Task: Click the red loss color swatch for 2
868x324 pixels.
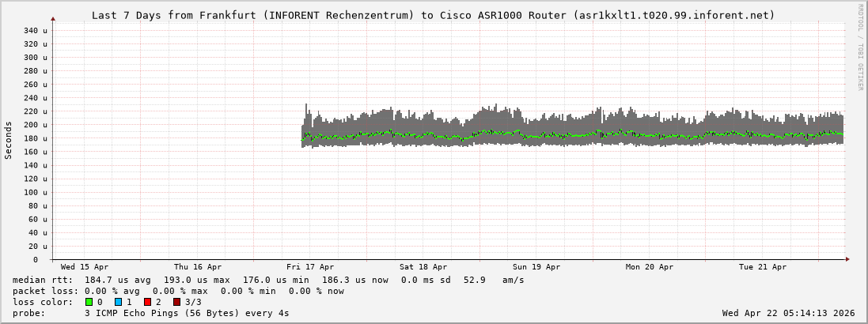Action: pos(147,302)
